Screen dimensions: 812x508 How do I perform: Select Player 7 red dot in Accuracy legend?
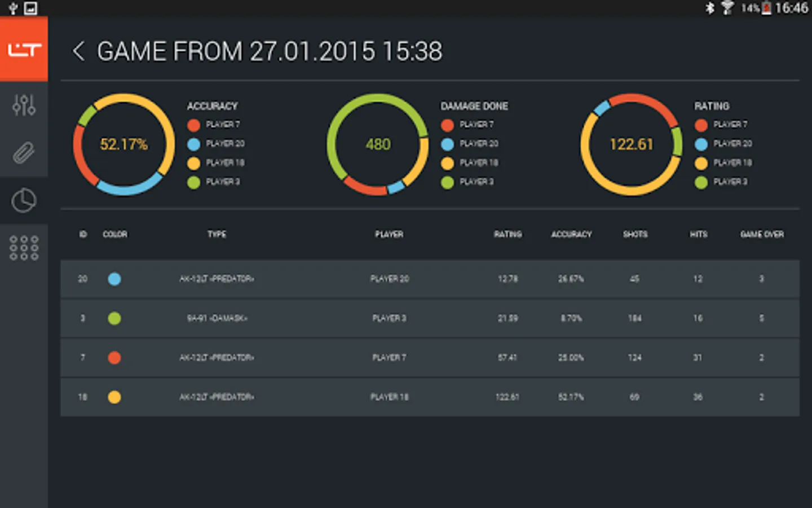coord(193,125)
